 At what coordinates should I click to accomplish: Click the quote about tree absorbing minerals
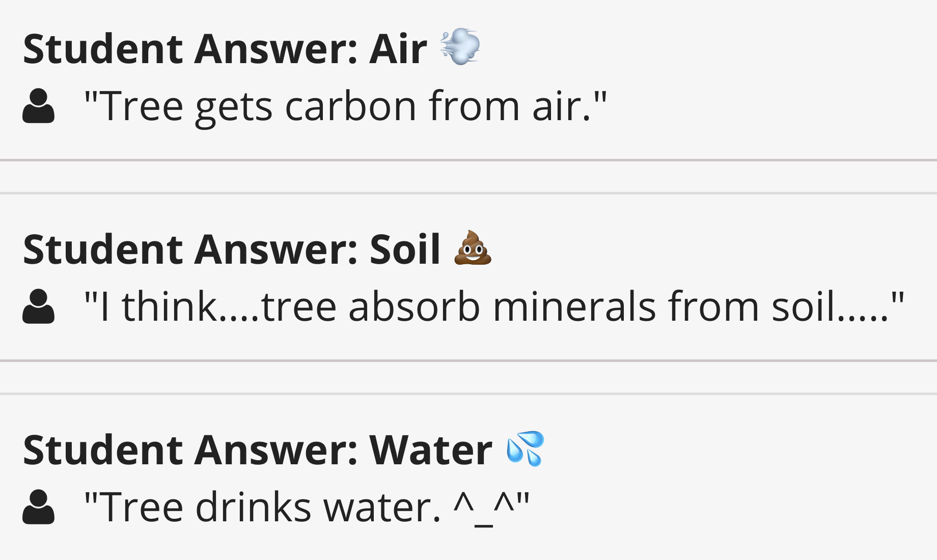(x=494, y=307)
